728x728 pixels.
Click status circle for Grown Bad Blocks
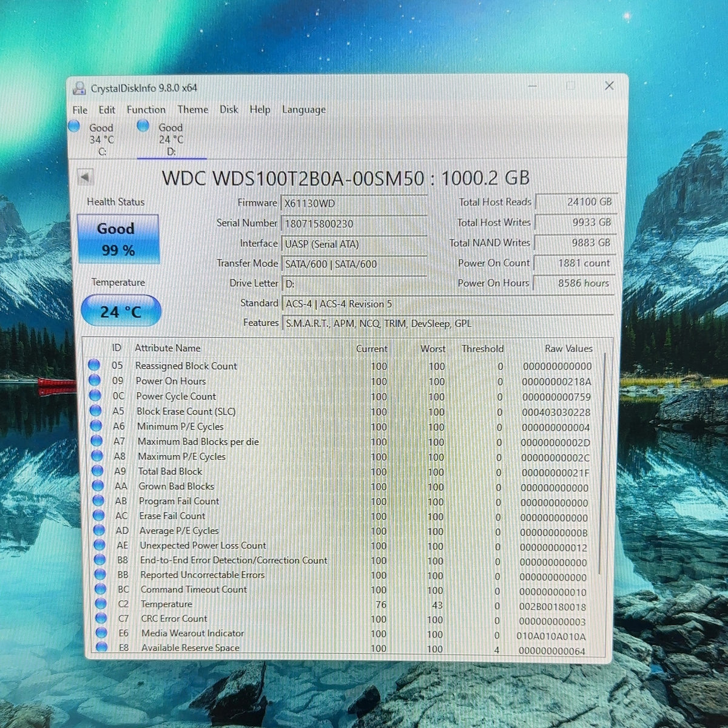point(98,486)
